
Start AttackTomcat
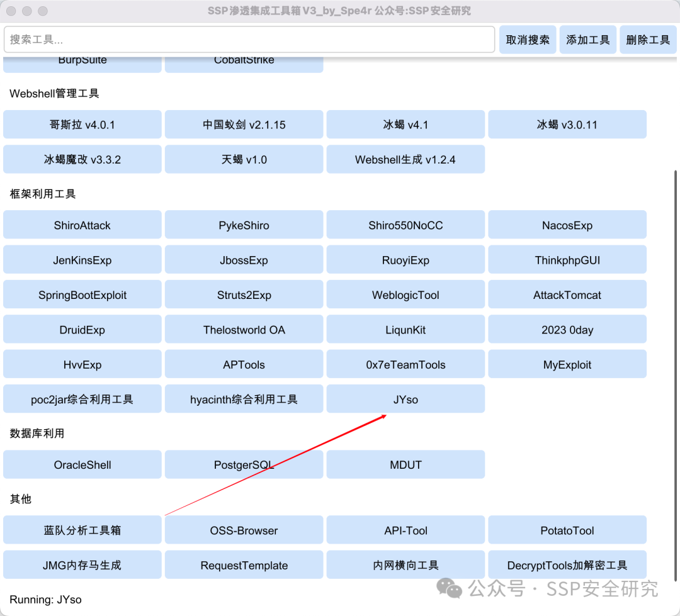point(567,294)
